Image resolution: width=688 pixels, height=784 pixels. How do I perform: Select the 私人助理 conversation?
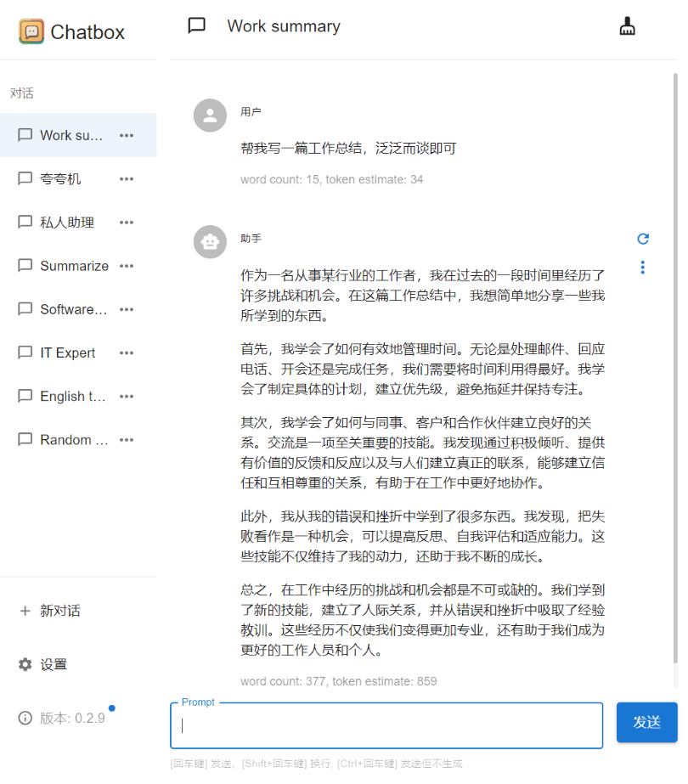point(78,223)
